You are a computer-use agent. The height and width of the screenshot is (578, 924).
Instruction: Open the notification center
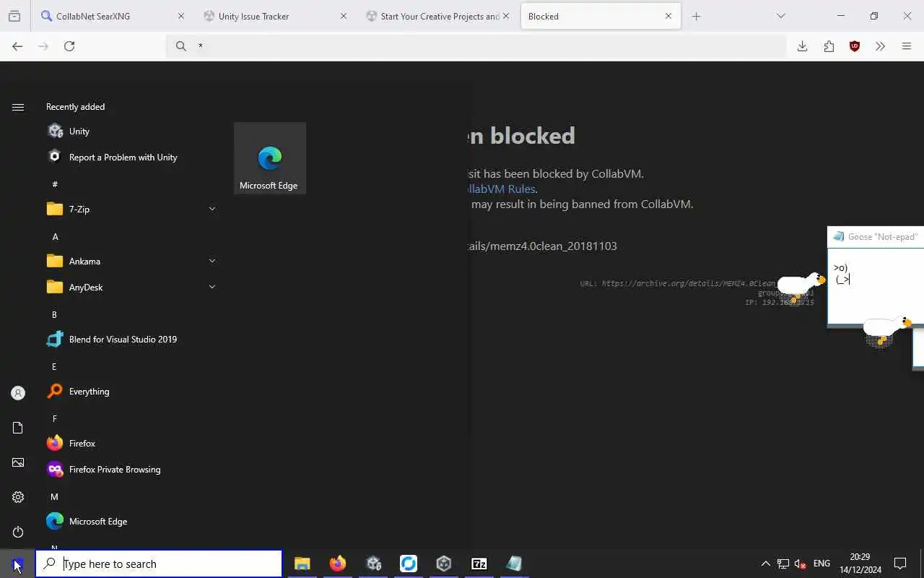900,564
